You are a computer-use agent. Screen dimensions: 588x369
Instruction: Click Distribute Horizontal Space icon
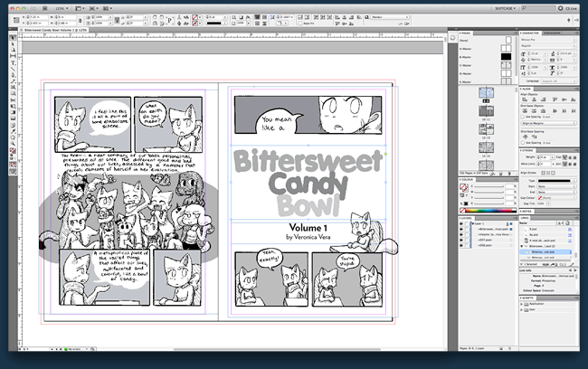(x=534, y=137)
